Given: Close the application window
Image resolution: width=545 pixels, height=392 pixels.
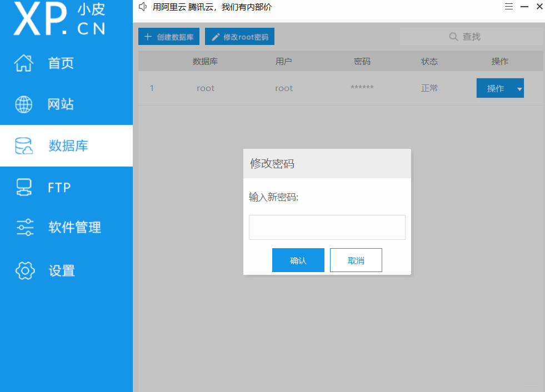Looking at the screenshot, I should pyautogui.click(x=540, y=7).
